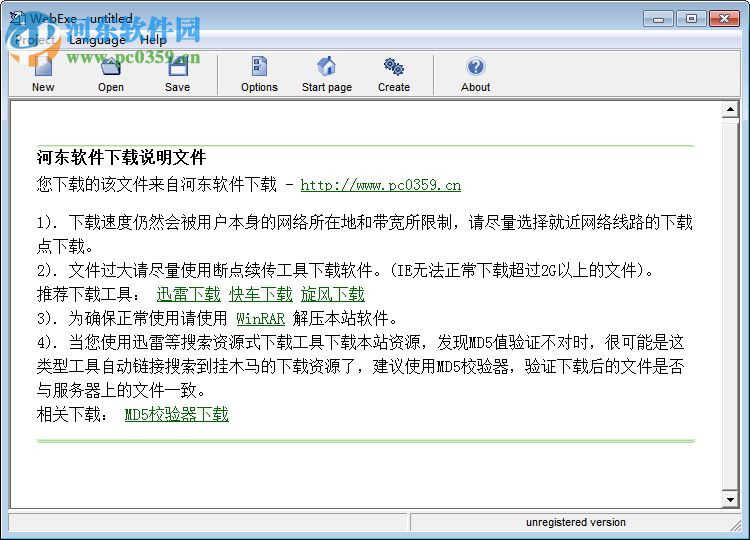Click the Save project toolbar icon
The width and height of the screenshot is (750, 540).
(177, 66)
